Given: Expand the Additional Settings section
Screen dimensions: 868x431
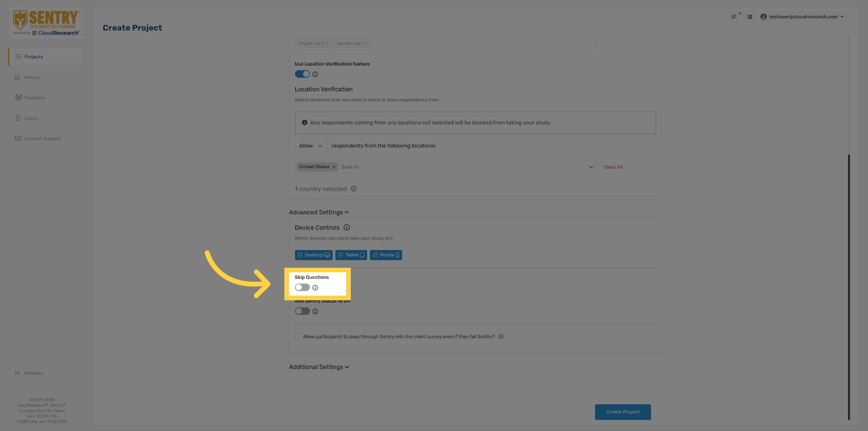Looking at the screenshot, I should click(319, 367).
